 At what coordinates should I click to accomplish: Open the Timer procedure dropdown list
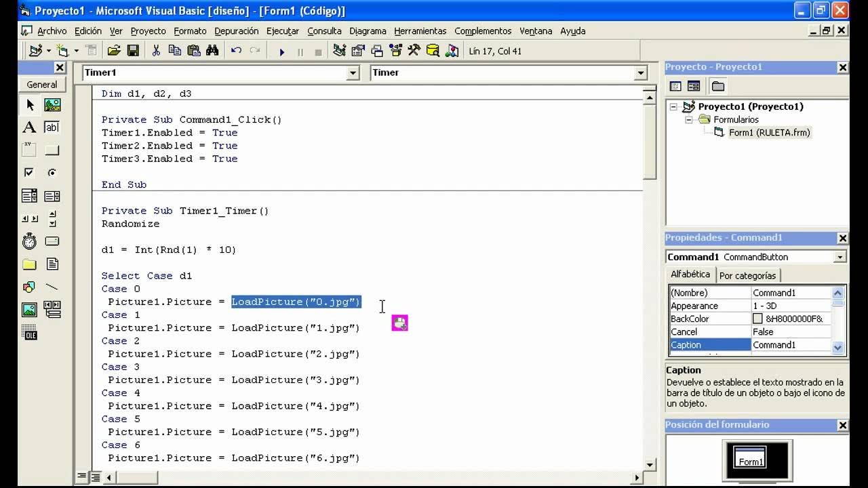[641, 73]
